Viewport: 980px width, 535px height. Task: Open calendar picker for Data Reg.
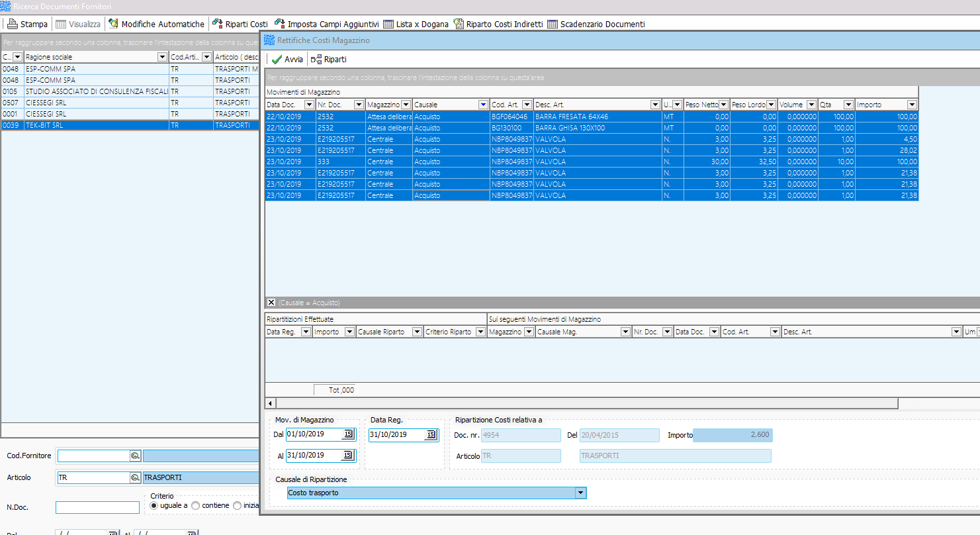(x=431, y=434)
